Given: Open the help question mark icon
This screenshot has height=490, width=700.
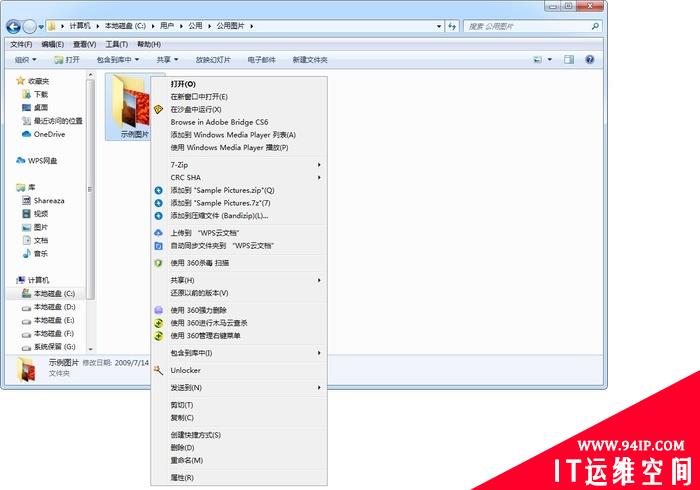Looking at the screenshot, I should tap(590, 59).
